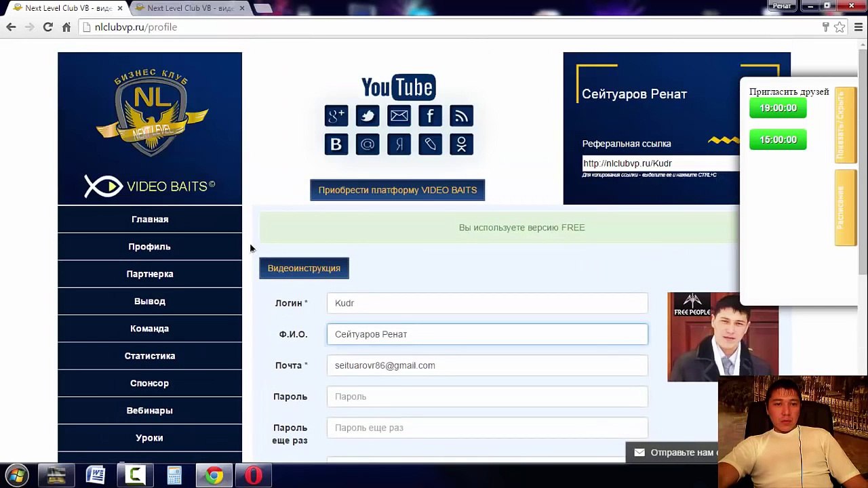This screenshot has width=868, height=488.
Task: Open Microsoft Word from the taskbar
Action: pos(96,476)
